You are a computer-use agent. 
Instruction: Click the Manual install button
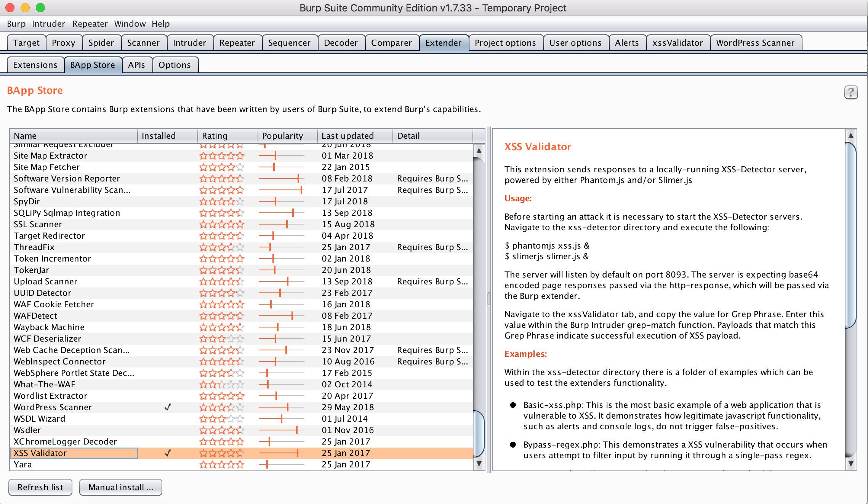point(120,487)
